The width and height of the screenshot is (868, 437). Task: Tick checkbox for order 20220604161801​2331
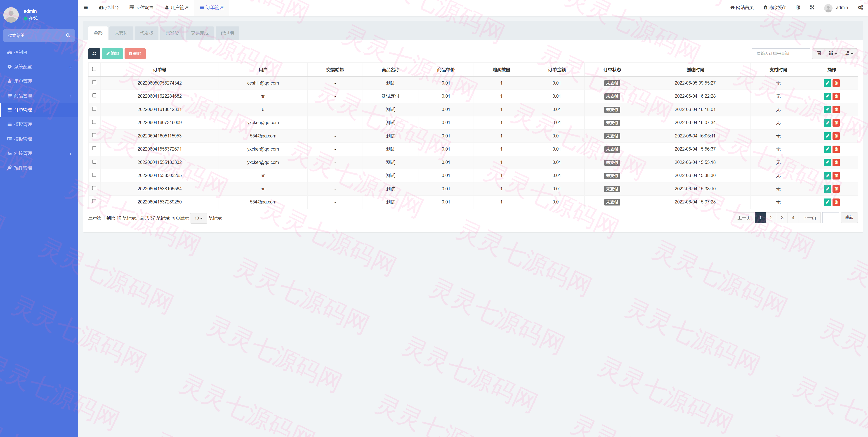pyautogui.click(x=94, y=109)
